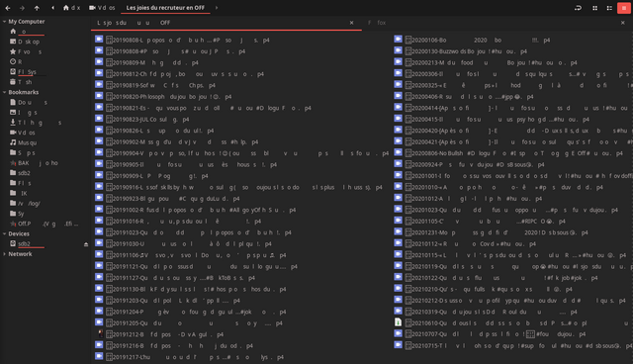Close the second tab on the right

[622, 23]
